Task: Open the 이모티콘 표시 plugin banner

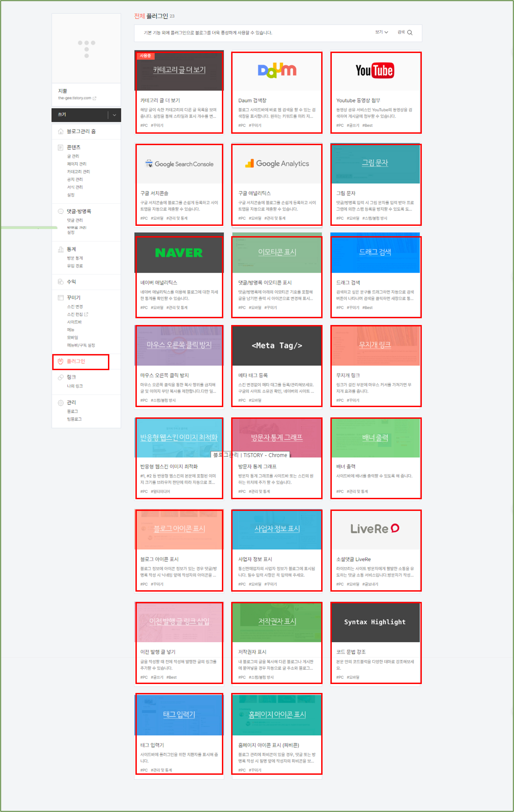Action: [277, 253]
